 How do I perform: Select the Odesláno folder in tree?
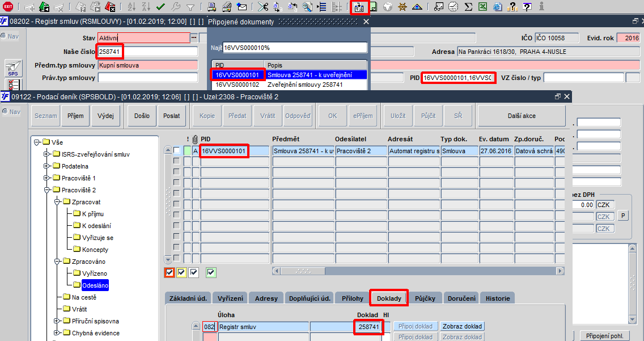(95, 285)
